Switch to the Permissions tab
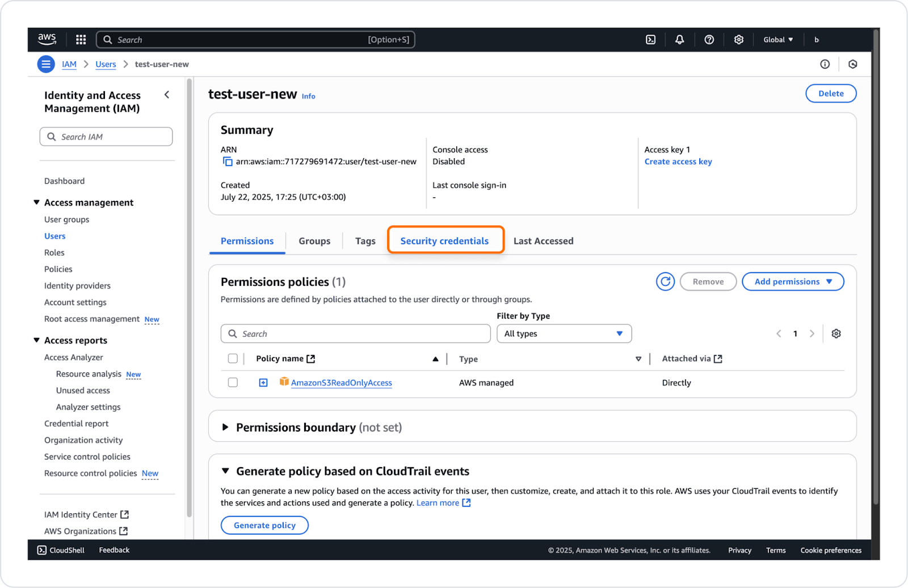 point(247,241)
